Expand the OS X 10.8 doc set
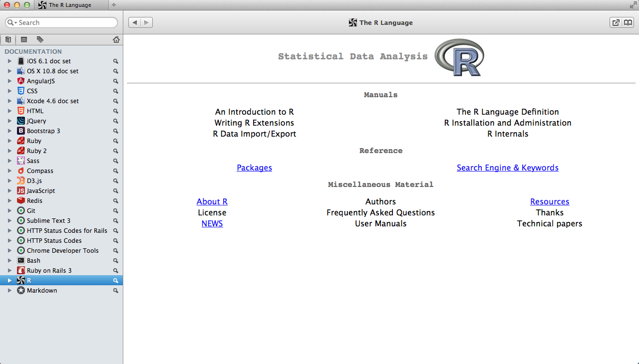The width and height of the screenshot is (639, 364). coord(9,71)
